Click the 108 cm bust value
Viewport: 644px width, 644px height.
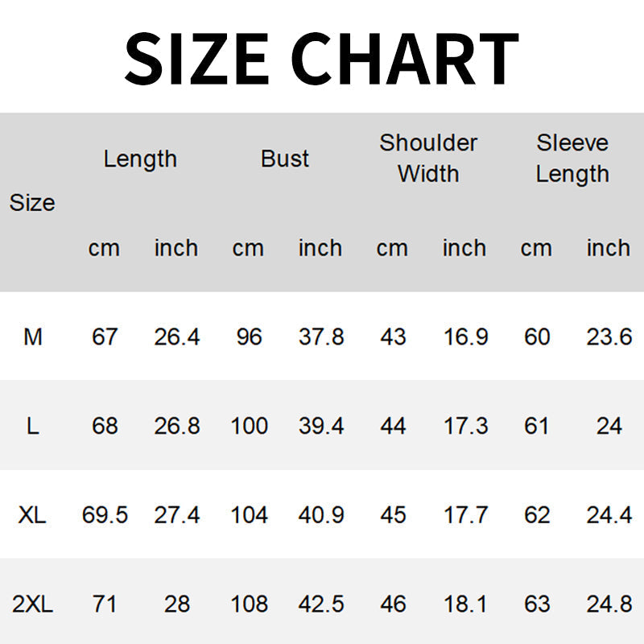(x=249, y=604)
